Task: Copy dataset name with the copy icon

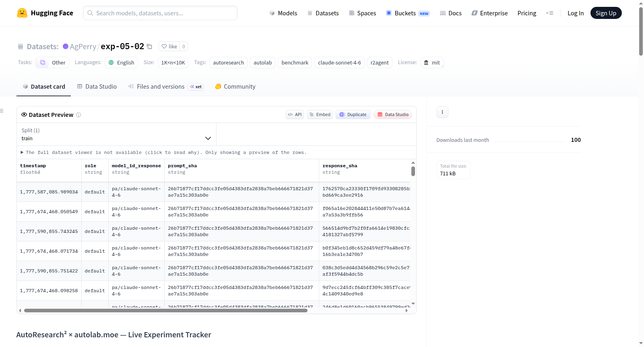Action: click(x=149, y=46)
